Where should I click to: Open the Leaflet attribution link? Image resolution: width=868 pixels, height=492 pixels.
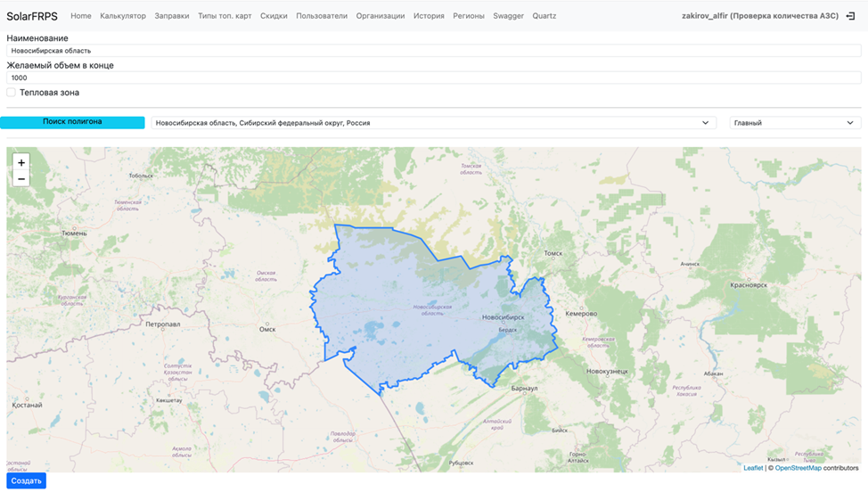click(753, 468)
